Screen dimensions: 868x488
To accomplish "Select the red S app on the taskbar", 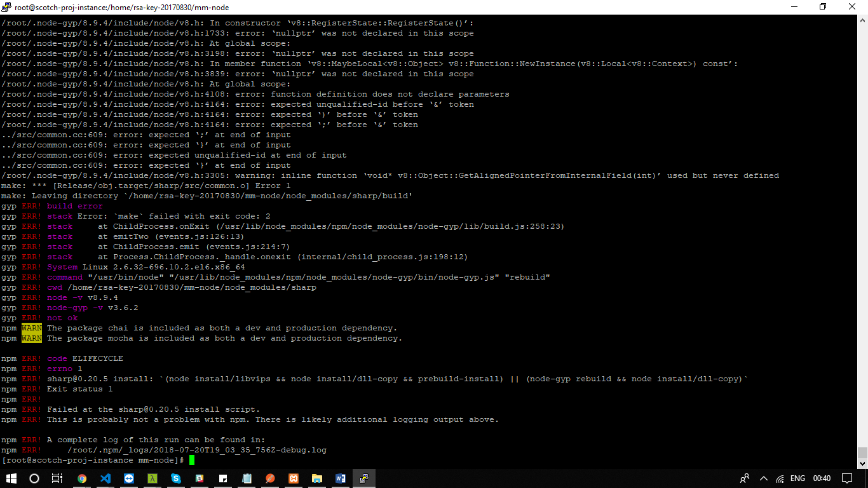I will [200, 478].
